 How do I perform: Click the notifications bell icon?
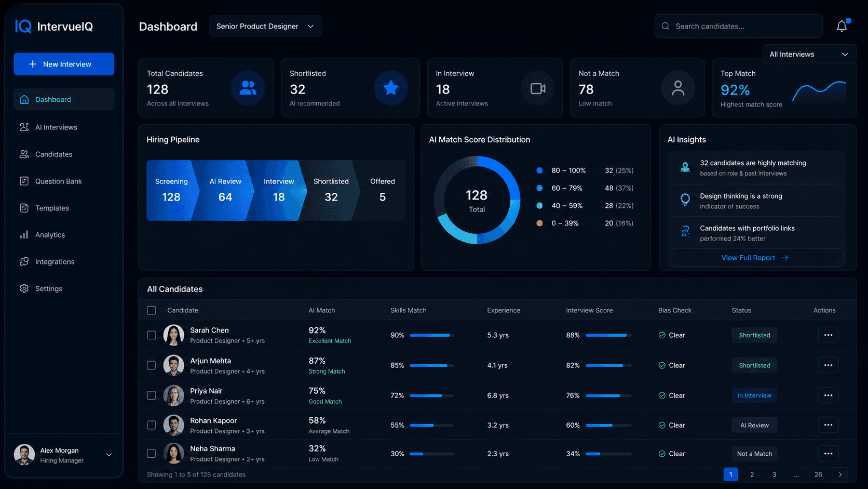[842, 25]
